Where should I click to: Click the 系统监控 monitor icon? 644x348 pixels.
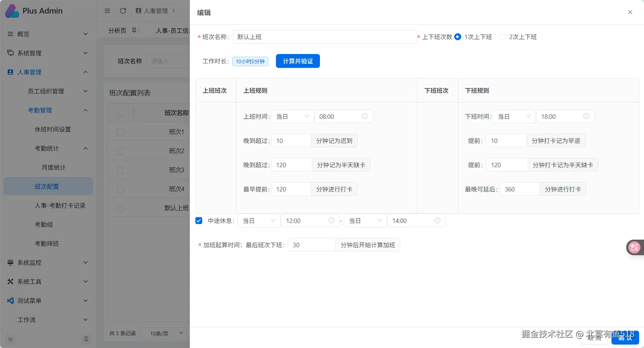pyautogui.click(x=10, y=262)
